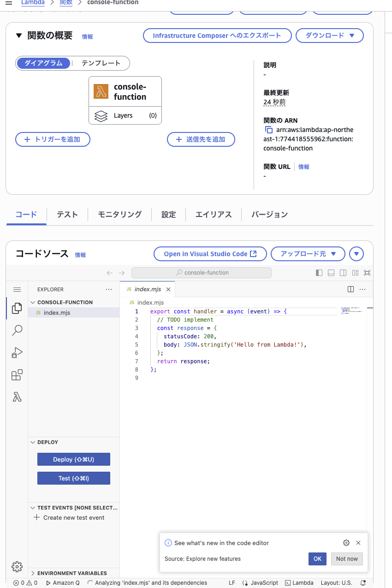Open the 設定 tab
The width and height of the screenshot is (392, 588).
point(169,215)
